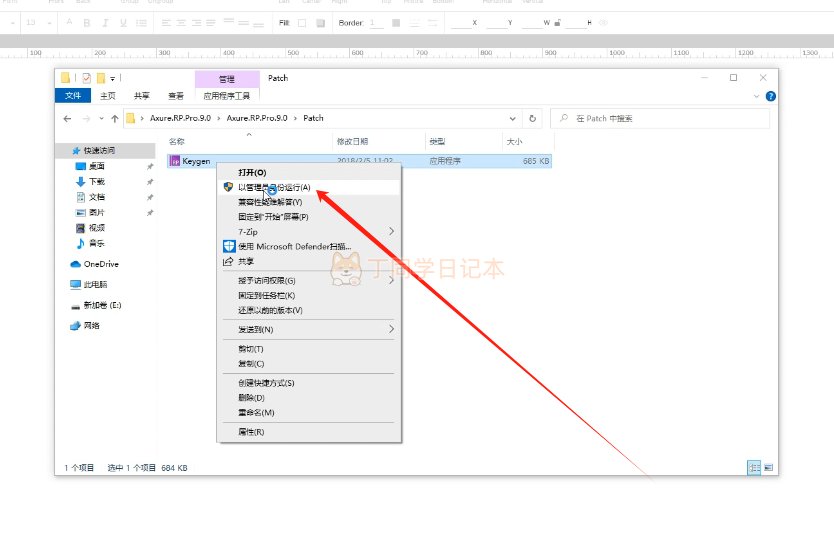This screenshot has height=550, width=834.
Task: Click the back navigation arrow
Action: pos(68,118)
